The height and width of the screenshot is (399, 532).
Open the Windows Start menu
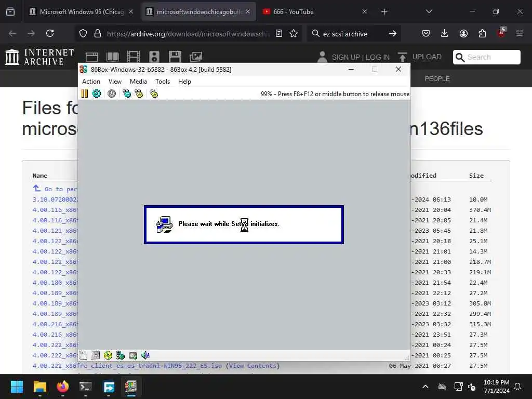click(17, 387)
